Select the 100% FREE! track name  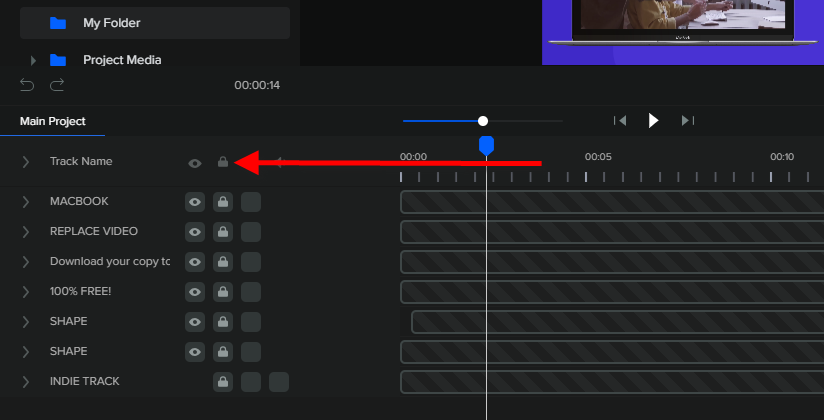[80, 291]
